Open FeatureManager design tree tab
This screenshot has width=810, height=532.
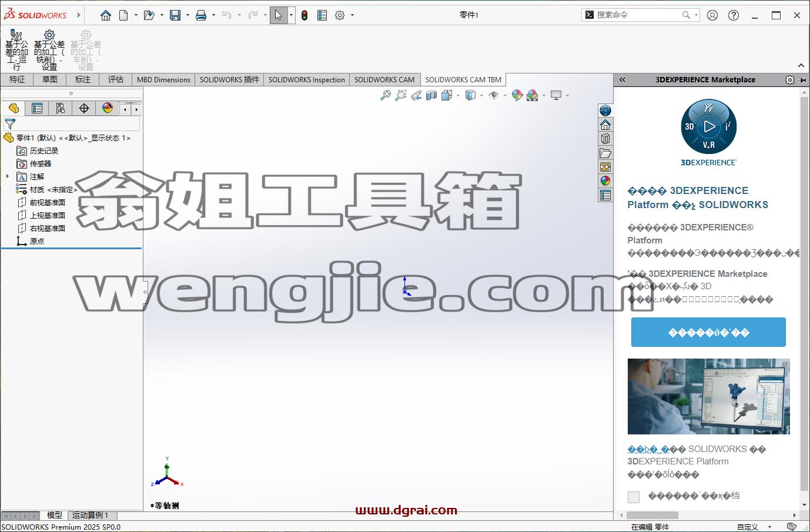[14, 108]
